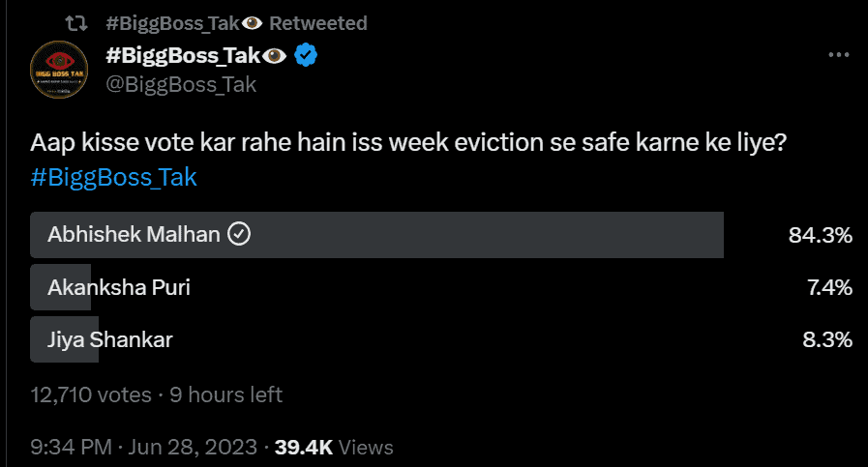This screenshot has height=467, width=868.
Task: Click the eye emoji in the Retweeted line
Action: click(252, 22)
